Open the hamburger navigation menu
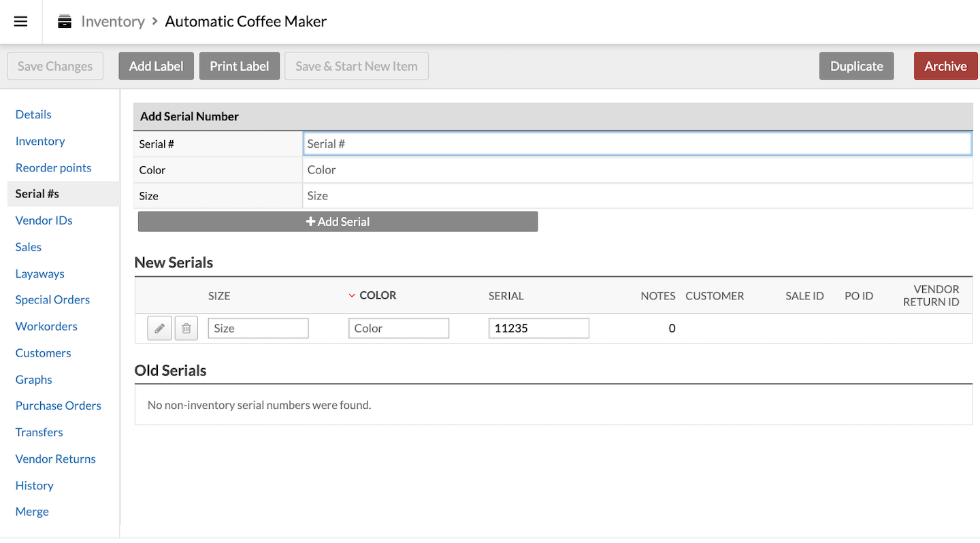The width and height of the screenshot is (980, 543). click(20, 22)
